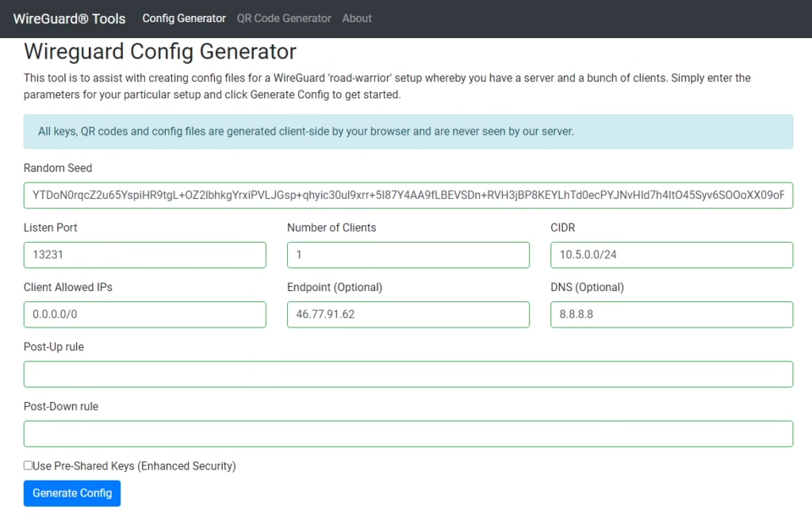
Task: Click the CIDR field containing 10.5.0.0/24
Action: pos(672,255)
